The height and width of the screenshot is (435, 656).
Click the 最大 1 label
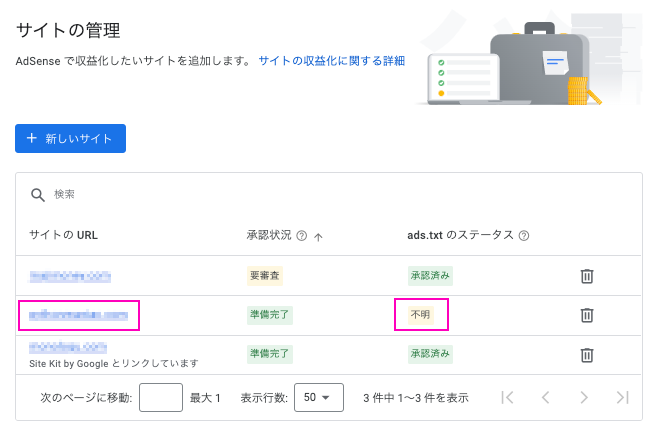[x=205, y=398]
